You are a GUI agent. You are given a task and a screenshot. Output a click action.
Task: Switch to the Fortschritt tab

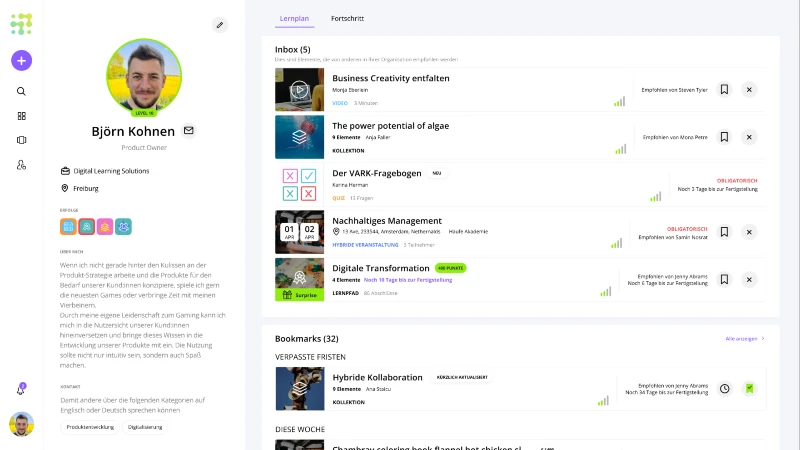(347, 18)
